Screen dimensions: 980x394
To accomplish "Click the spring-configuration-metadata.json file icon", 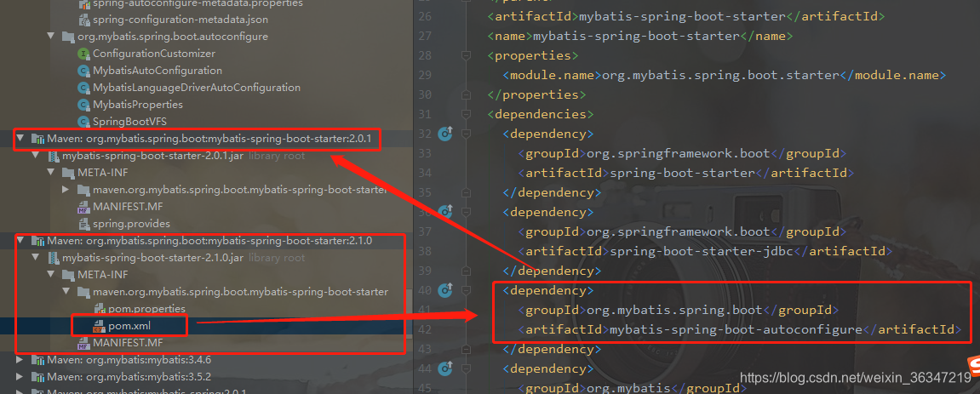I will click(83, 20).
